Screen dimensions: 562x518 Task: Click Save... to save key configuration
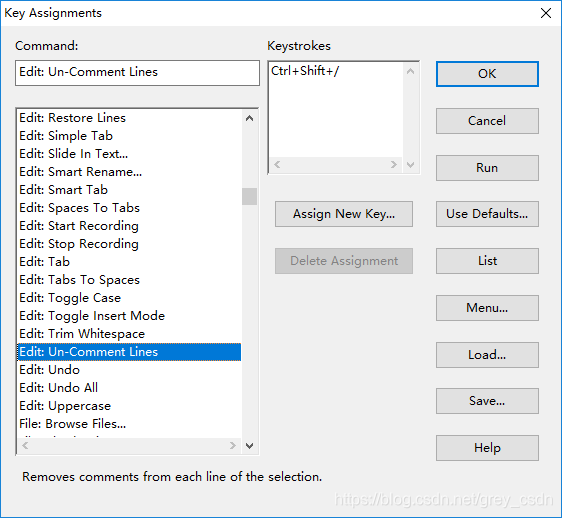pyautogui.click(x=487, y=401)
